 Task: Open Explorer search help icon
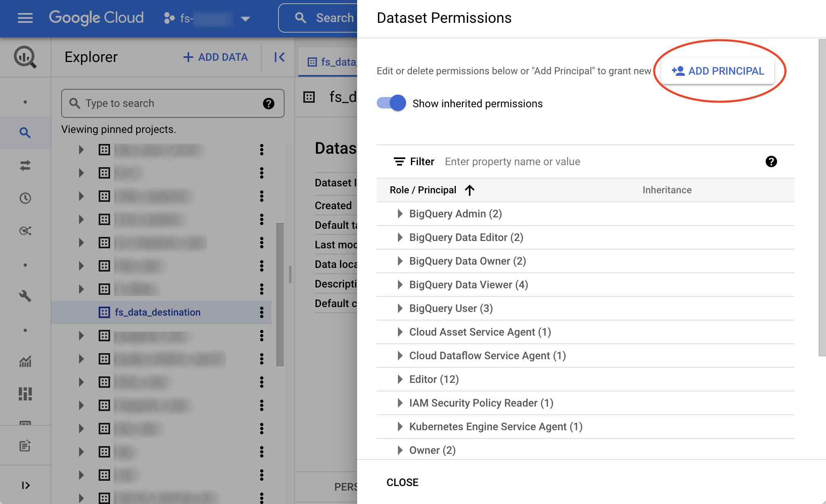[x=268, y=104]
